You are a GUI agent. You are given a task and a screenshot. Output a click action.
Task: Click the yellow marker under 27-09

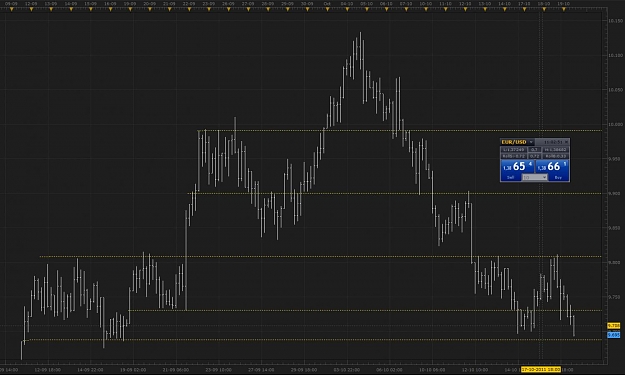coord(248,9)
